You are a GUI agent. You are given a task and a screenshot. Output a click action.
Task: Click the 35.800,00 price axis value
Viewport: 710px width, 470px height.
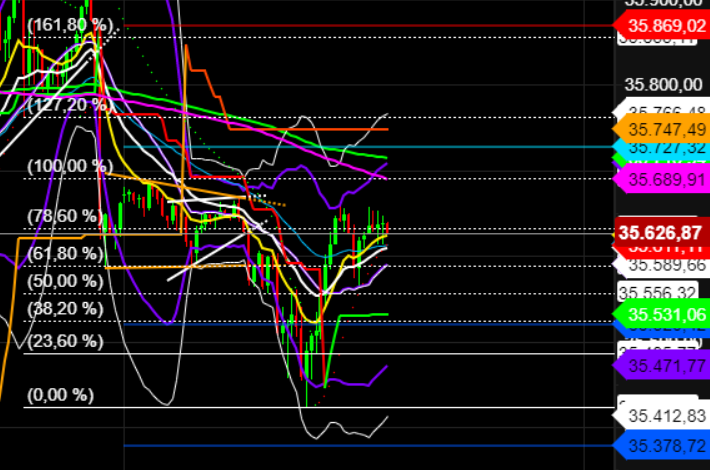(x=663, y=85)
